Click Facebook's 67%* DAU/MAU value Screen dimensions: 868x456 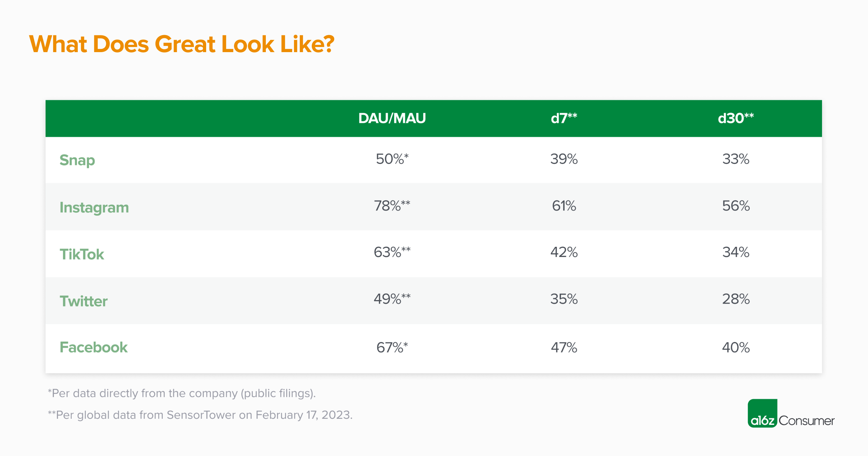point(392,347)
